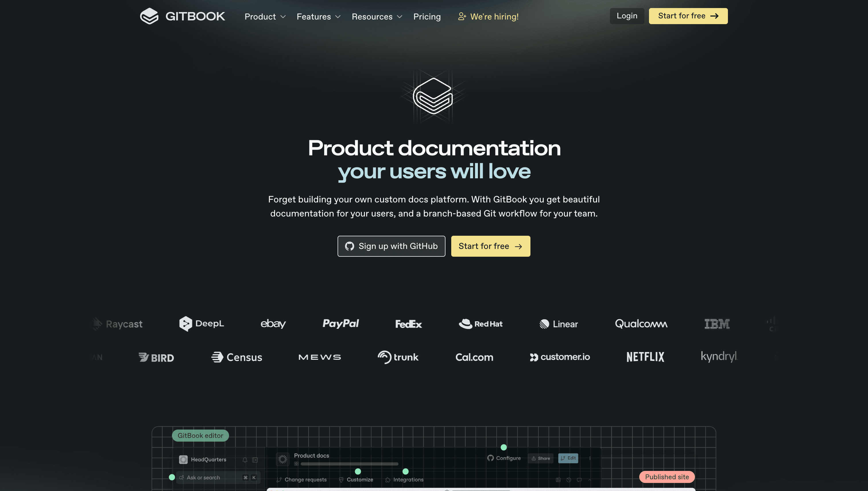Open the Resources dropdown
Viewport: 868px width, 491px height.
click(377, 17)
